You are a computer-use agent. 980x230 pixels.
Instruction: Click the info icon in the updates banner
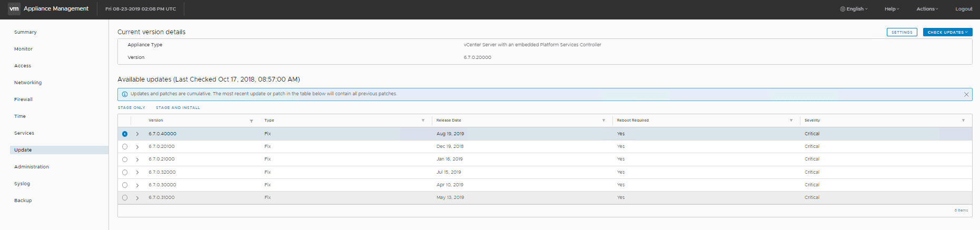(125, 94)
